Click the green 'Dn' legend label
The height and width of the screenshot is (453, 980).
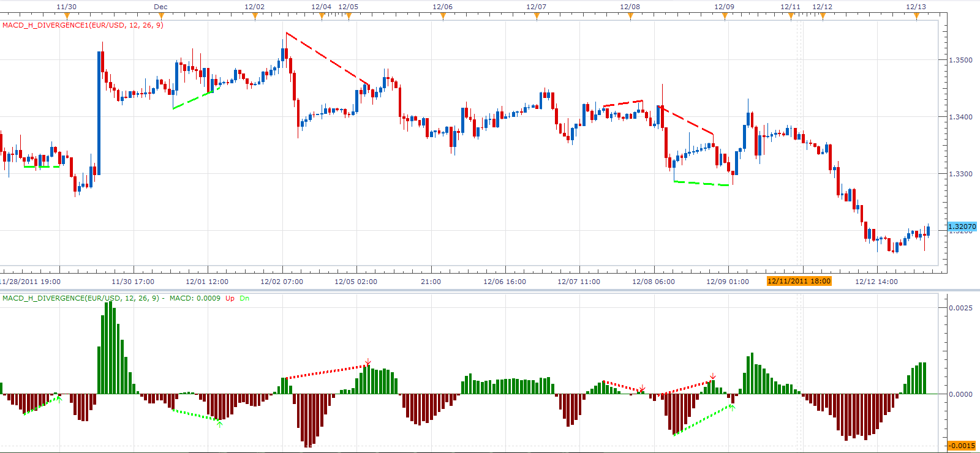tap(244, 298)
